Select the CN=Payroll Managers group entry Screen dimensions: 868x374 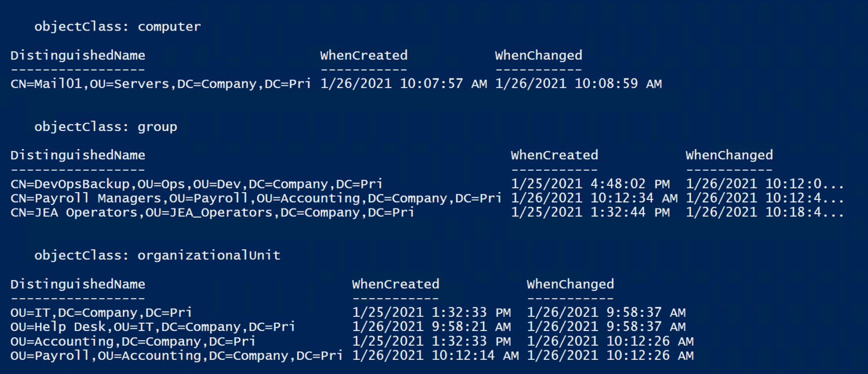click(256, 198)
